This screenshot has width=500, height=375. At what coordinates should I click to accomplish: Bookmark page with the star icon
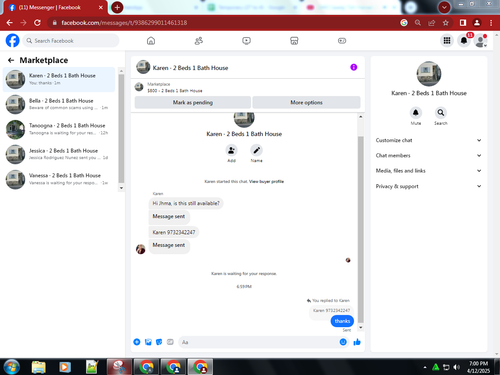[x=446, y=23]
